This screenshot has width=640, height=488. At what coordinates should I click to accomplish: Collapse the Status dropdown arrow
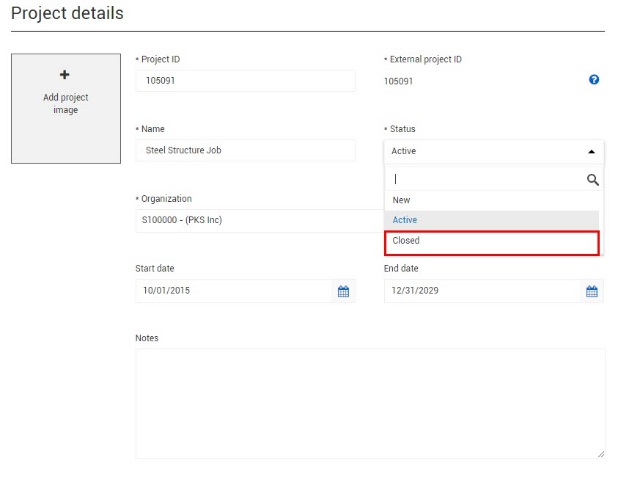(x=591, y=152)
